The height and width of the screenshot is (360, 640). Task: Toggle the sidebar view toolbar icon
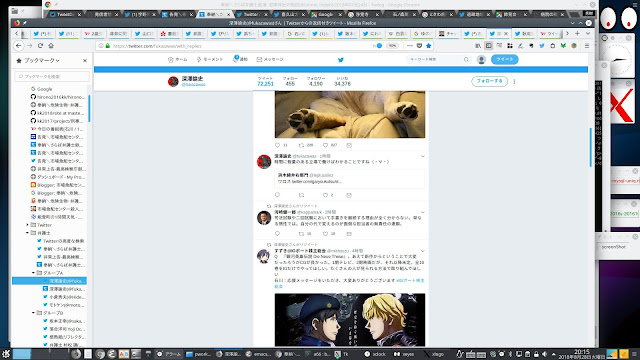pos(489,46)
